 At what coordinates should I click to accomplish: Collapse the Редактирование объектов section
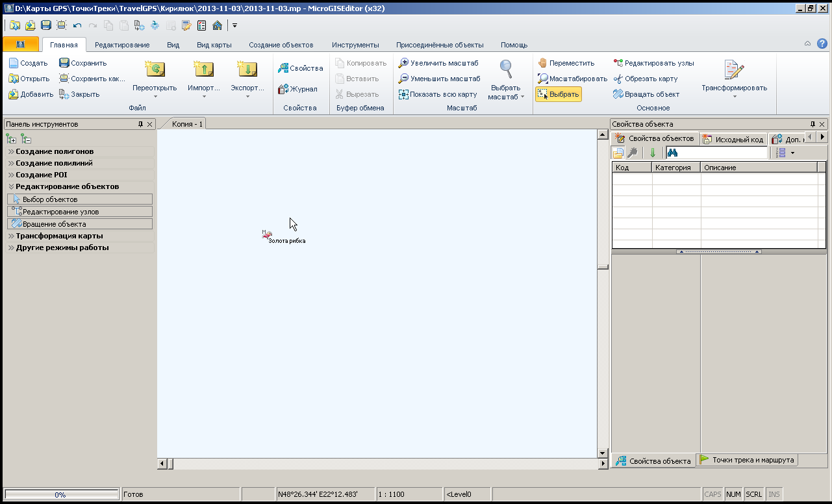coord(67,186)
